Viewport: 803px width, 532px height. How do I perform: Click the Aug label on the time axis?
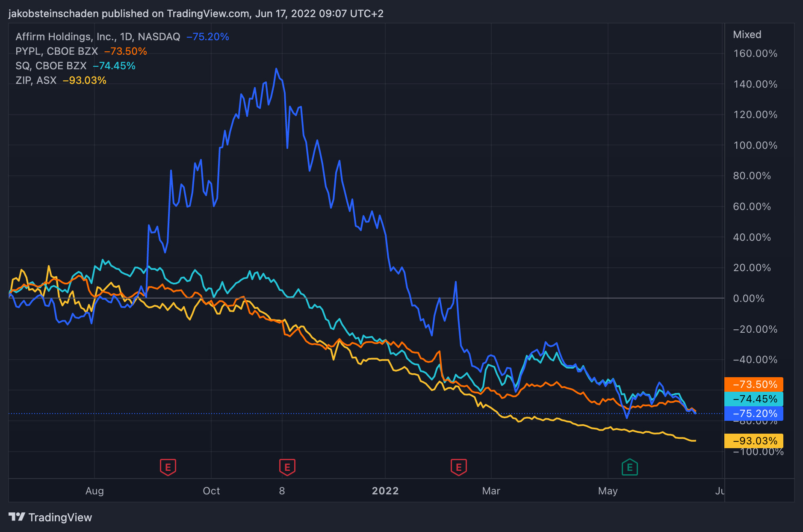94,491
